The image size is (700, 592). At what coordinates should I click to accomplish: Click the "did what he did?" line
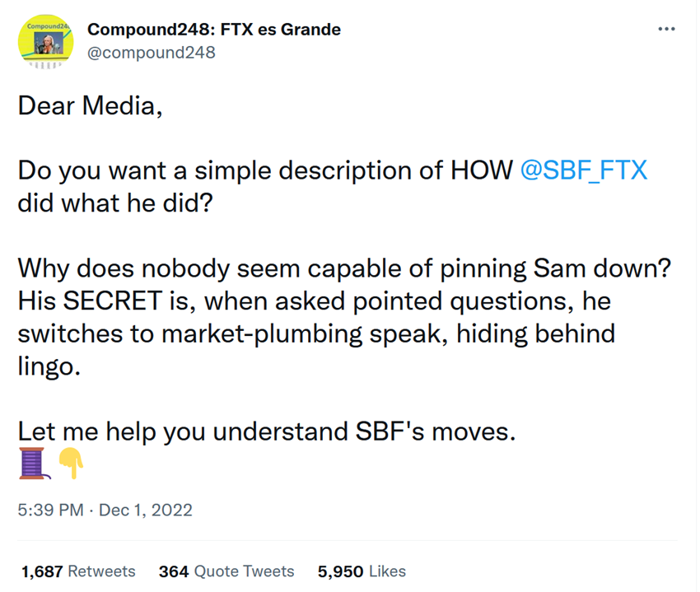(x=115, y=202)
